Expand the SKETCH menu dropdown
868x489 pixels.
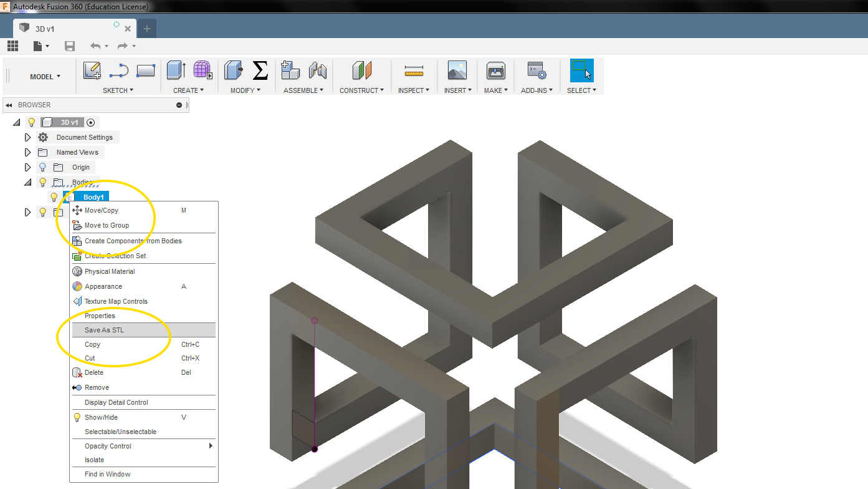(118, 90)
